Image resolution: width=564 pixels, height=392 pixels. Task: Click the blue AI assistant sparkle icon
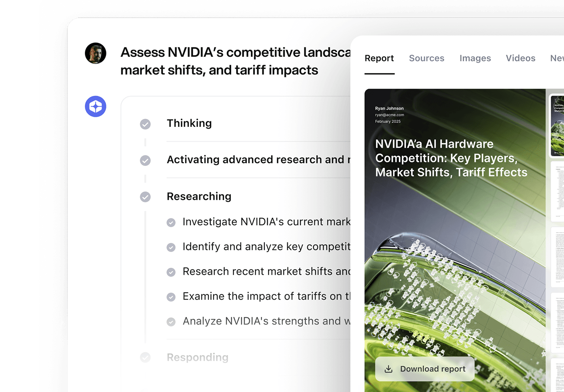click(95, 106)
